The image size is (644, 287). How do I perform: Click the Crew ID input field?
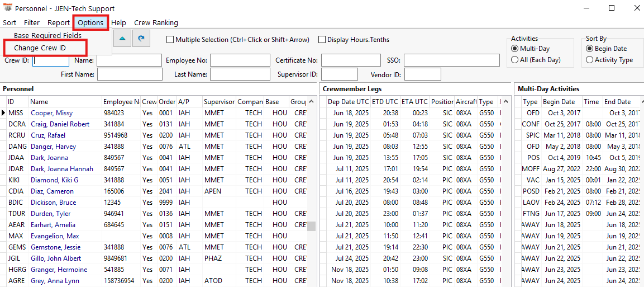pos(51,60)
